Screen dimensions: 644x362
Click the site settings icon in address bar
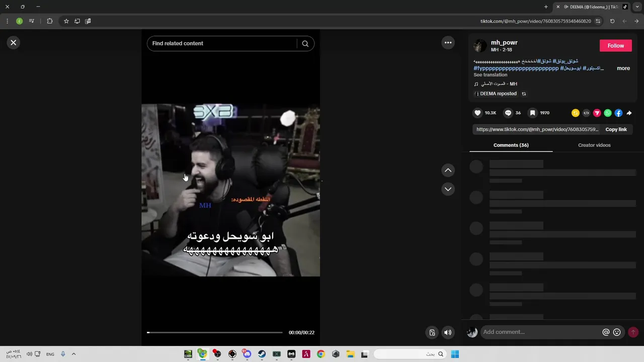pyautogui.click(x=598, y=21)
